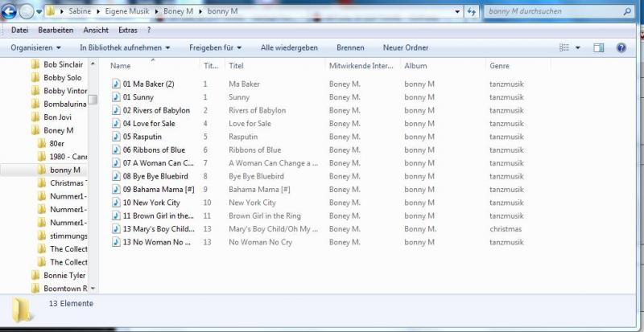Click the change view icon
Screen dimensions: 644x332
tap(563, 47)
